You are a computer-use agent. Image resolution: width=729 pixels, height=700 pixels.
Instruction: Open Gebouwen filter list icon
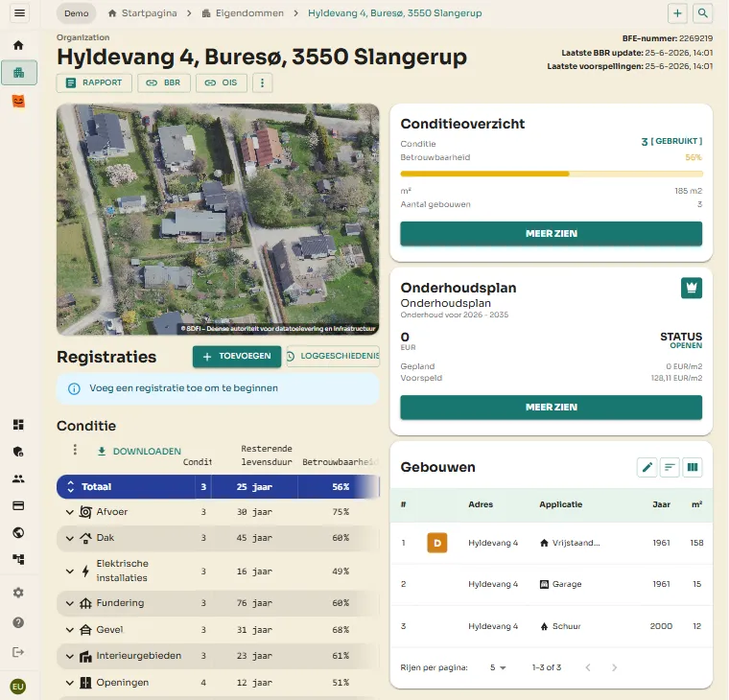670,467
